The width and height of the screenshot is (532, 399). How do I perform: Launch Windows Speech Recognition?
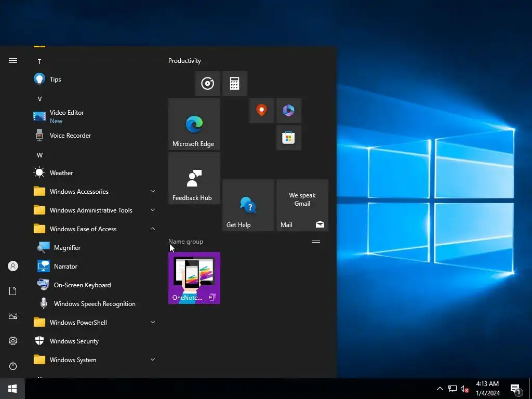[x=95, y=303]
